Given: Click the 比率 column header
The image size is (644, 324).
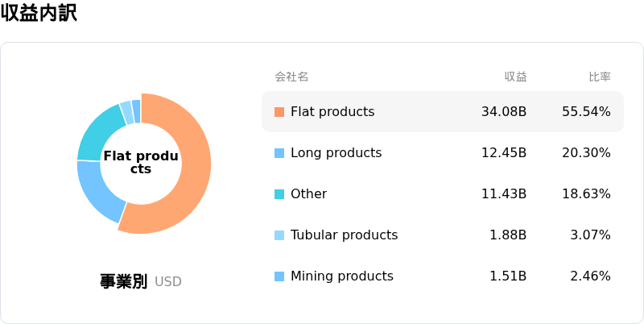Looking at the screenshot, I should tap(600, 77).
